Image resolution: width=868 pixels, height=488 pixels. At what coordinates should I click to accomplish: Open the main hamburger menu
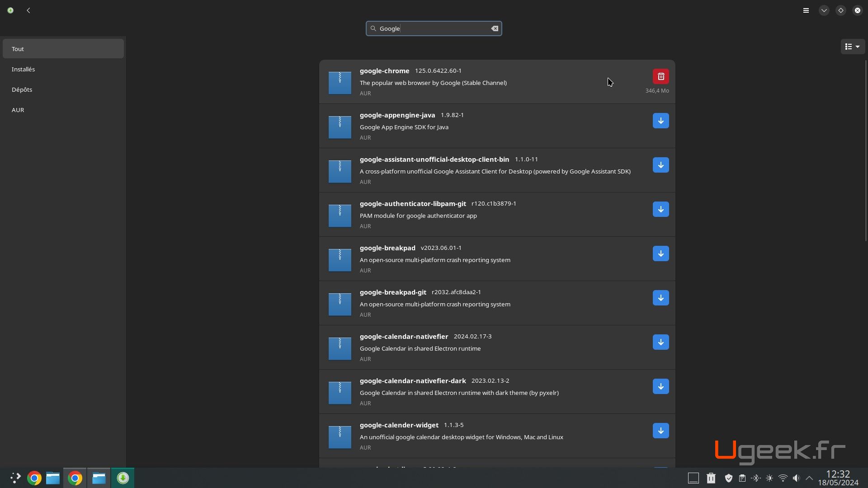coord(806,10)
